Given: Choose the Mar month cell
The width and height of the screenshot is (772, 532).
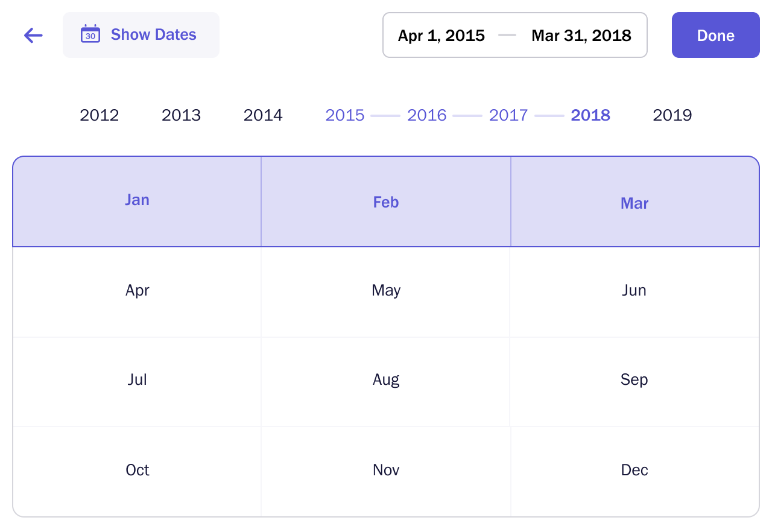Looking at the screenshot, I should click(x=634, y=203).
